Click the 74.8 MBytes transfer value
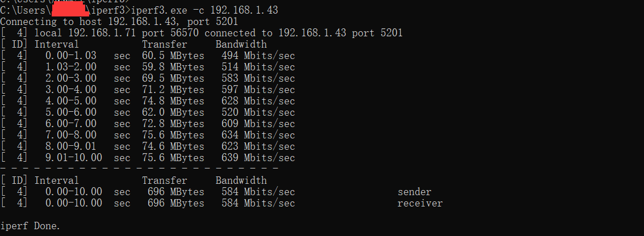The image size is (644, 236). (170, 101)
